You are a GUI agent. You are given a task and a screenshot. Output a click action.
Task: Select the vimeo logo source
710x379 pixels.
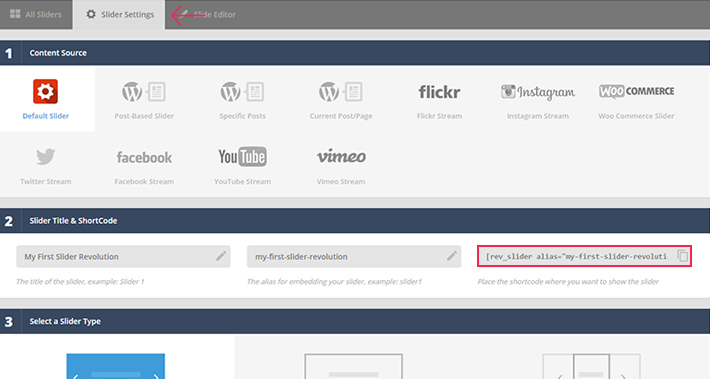(341, 156)
